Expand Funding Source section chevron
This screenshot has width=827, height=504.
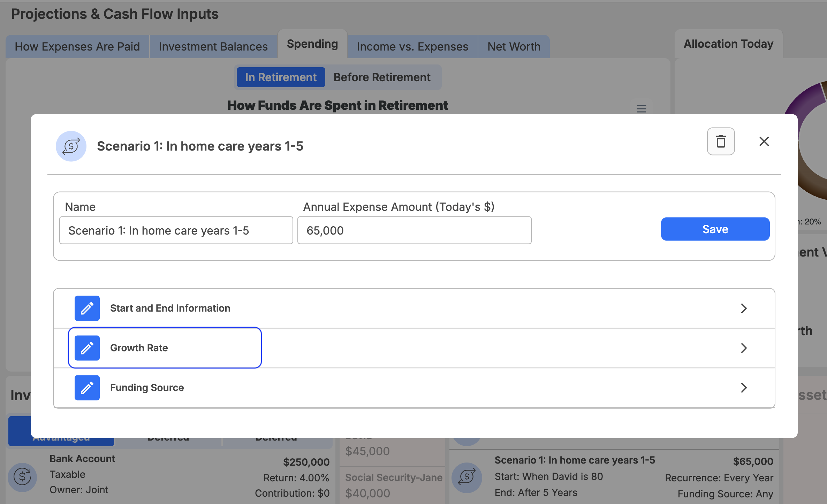(x=744, y=388)
